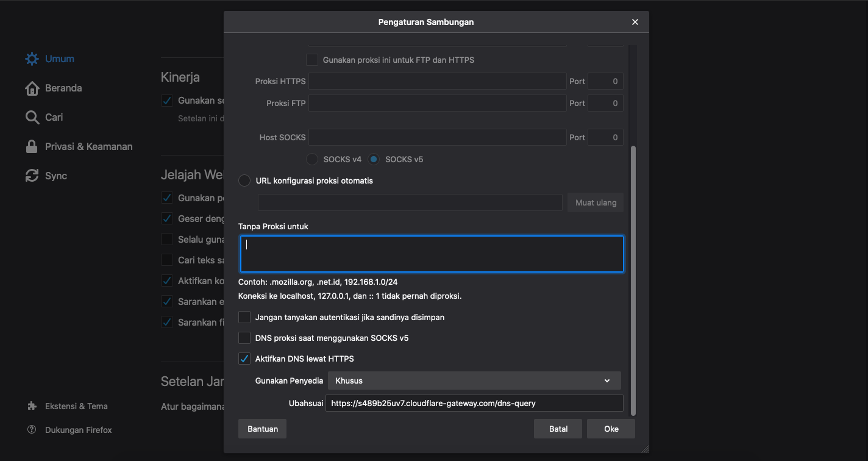The width and height of the screenshot is (868, 461).
Task: Click inside the 'Tanpa Proksi untuk' text area
Action: pos(432,254)
